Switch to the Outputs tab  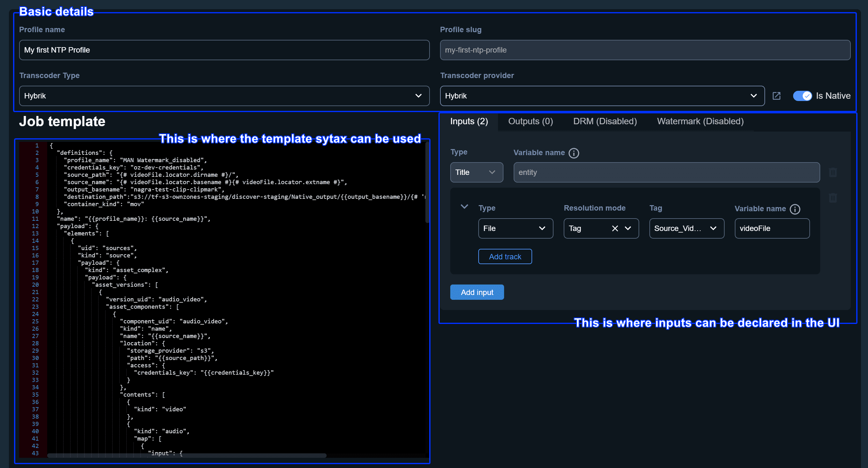pyautogui.click(x=530, y=121)
